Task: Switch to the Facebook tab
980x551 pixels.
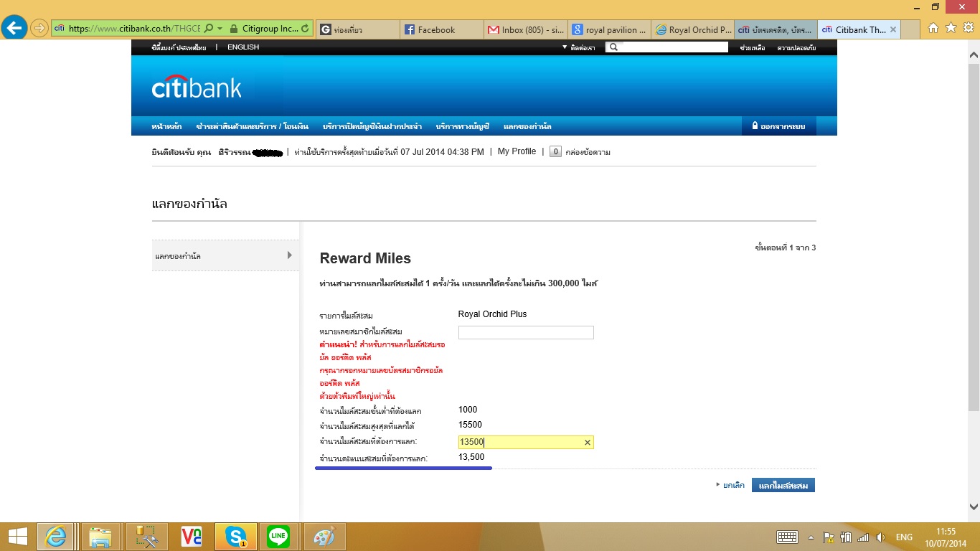Action: tap(441, 29)
